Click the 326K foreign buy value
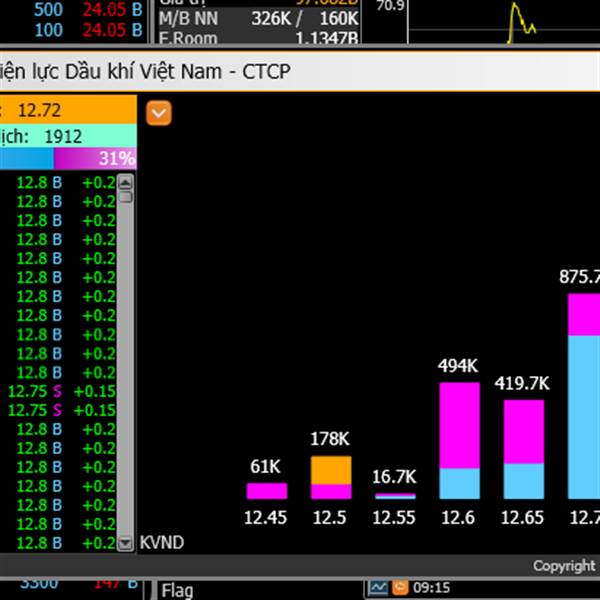This screenshot has width=600, height=600. (x=271, y=18)
